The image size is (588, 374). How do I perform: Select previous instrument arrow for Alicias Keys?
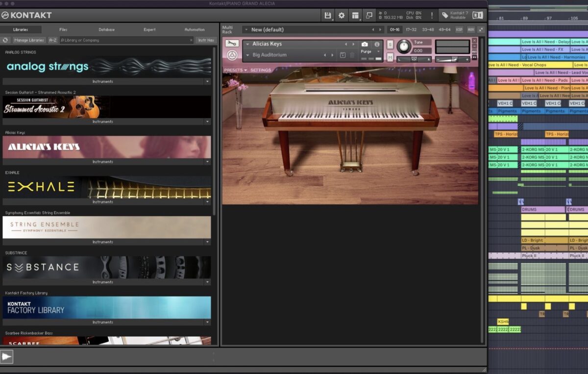pos(346,44)
